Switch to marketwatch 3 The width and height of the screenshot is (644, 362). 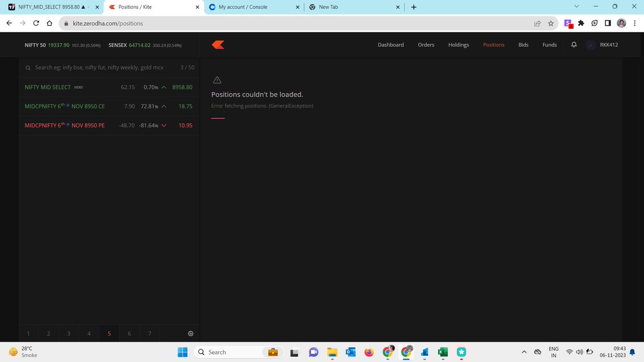click(x=69, y=334)
